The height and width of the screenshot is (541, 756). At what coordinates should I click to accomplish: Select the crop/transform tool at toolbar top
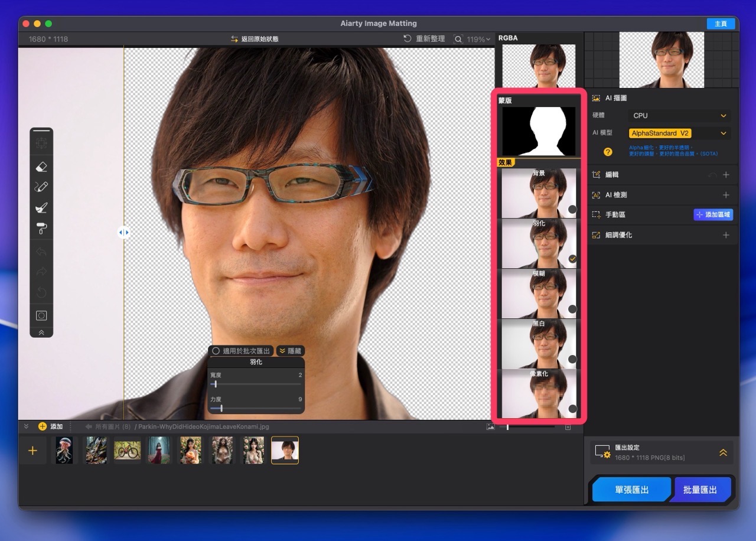(x=41, y=142)
